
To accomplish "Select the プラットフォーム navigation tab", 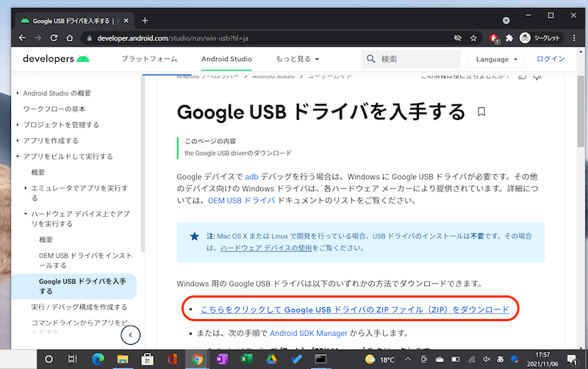I will [148, 59].
